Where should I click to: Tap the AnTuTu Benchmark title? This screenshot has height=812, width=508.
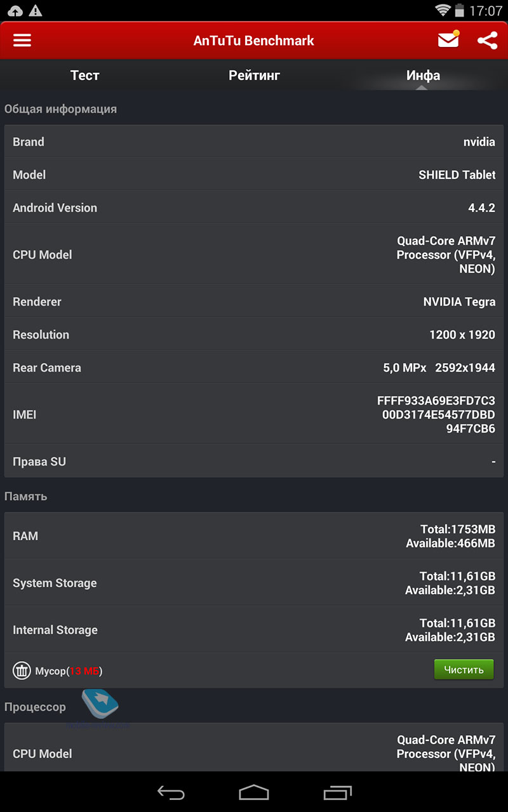(x=254, y=41)
